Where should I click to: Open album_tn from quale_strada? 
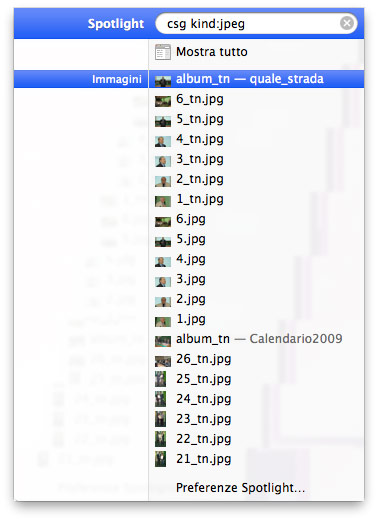click(x=256, y=79)
